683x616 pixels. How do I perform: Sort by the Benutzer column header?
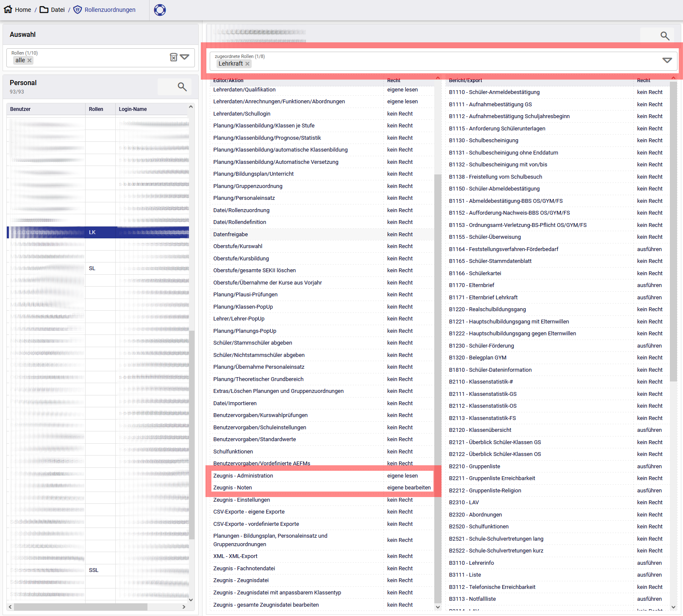pyautogui.click(x=20, y=109)
